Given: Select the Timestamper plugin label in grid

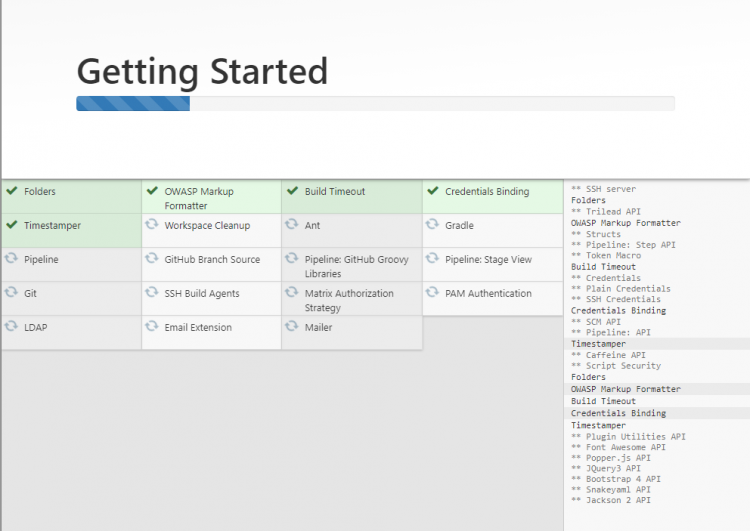Looking at the screenshot, I should pos(52,225).
